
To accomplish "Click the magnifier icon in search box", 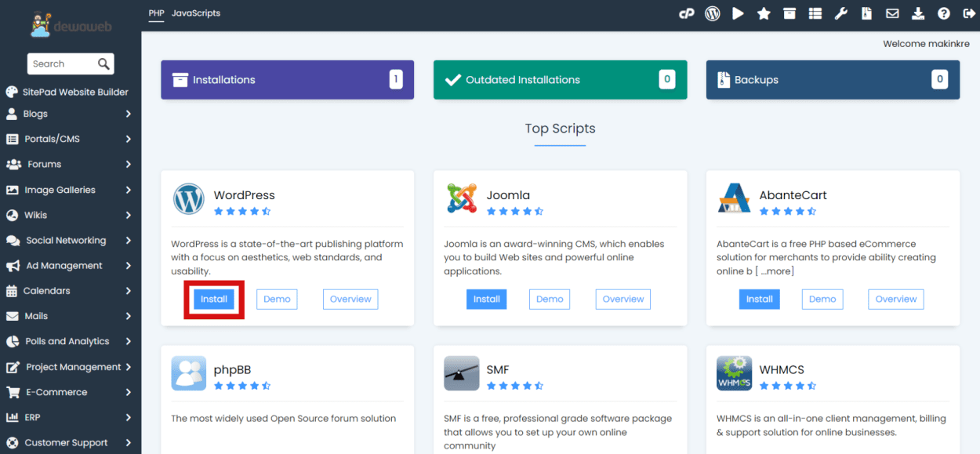I will 103,64.
